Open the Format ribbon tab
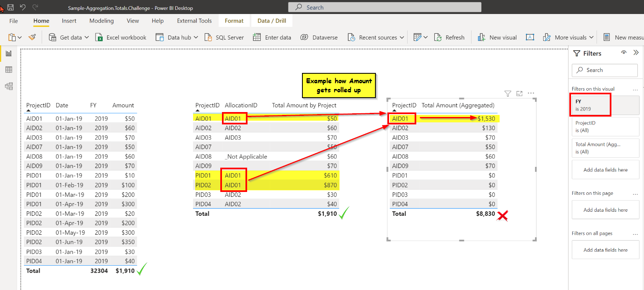This screenshot has width=644, height=290. (234, 21)
